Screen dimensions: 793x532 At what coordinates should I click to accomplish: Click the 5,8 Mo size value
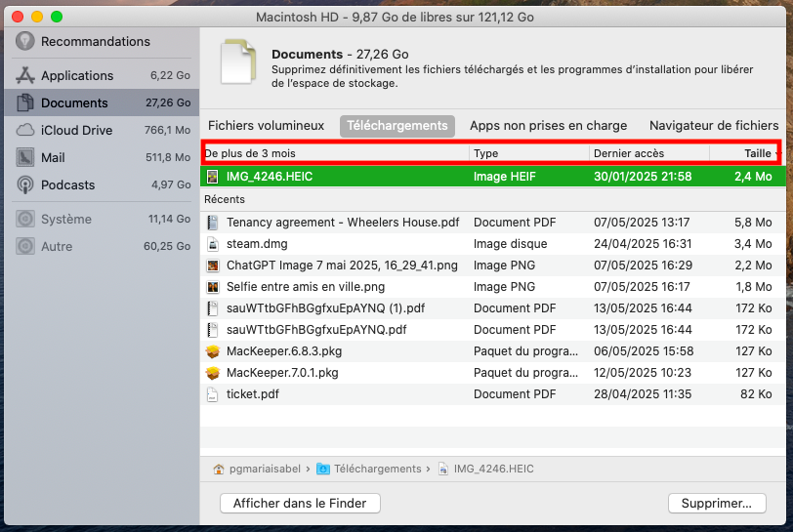point(753,223)
